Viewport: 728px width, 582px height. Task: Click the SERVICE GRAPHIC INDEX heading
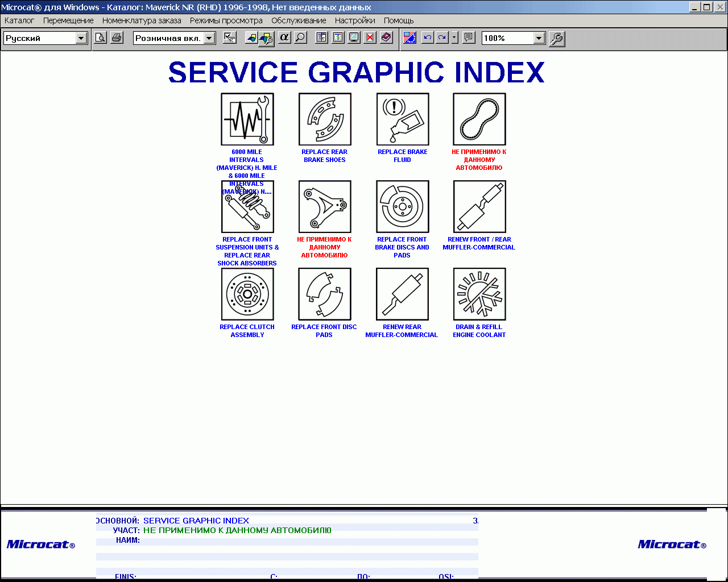pos(357,73)
